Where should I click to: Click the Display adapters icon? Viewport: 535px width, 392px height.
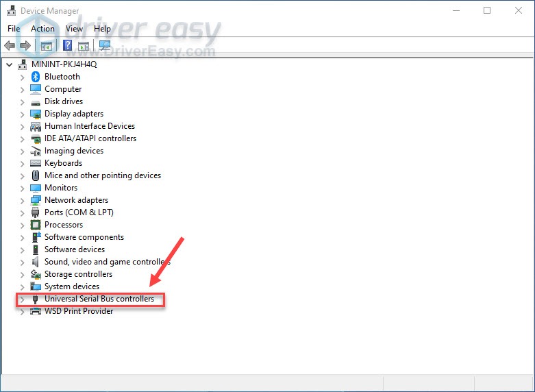[x=36, y=114]
